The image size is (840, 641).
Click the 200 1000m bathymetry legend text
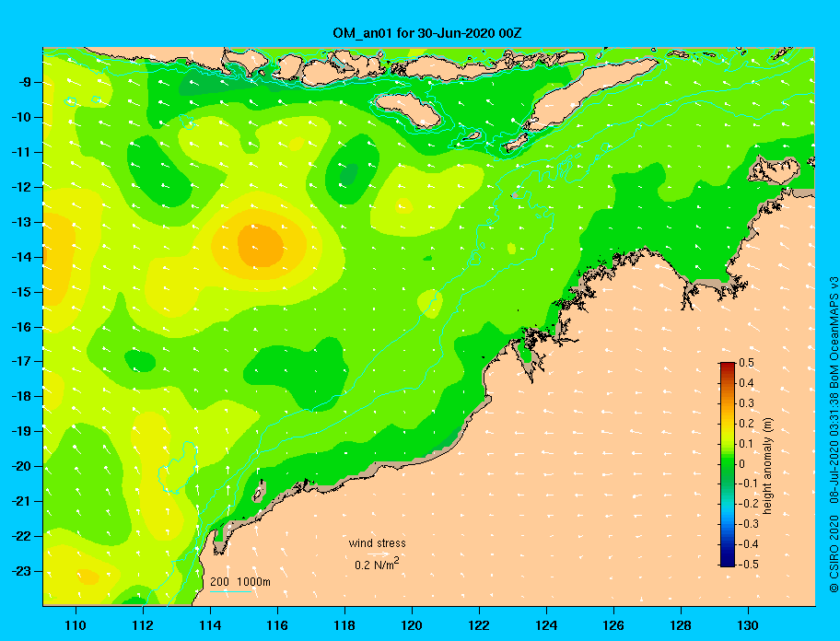tap(240, 581)
